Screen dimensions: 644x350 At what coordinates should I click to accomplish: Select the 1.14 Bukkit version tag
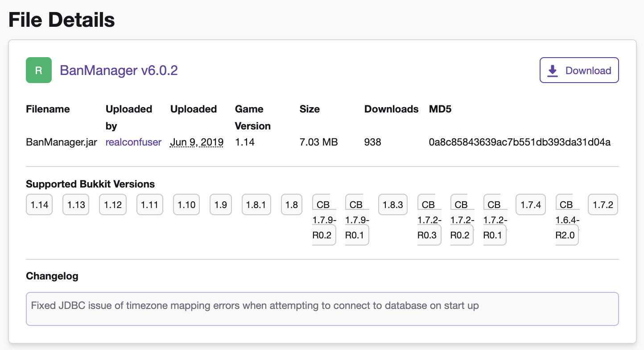click(39, 205)
